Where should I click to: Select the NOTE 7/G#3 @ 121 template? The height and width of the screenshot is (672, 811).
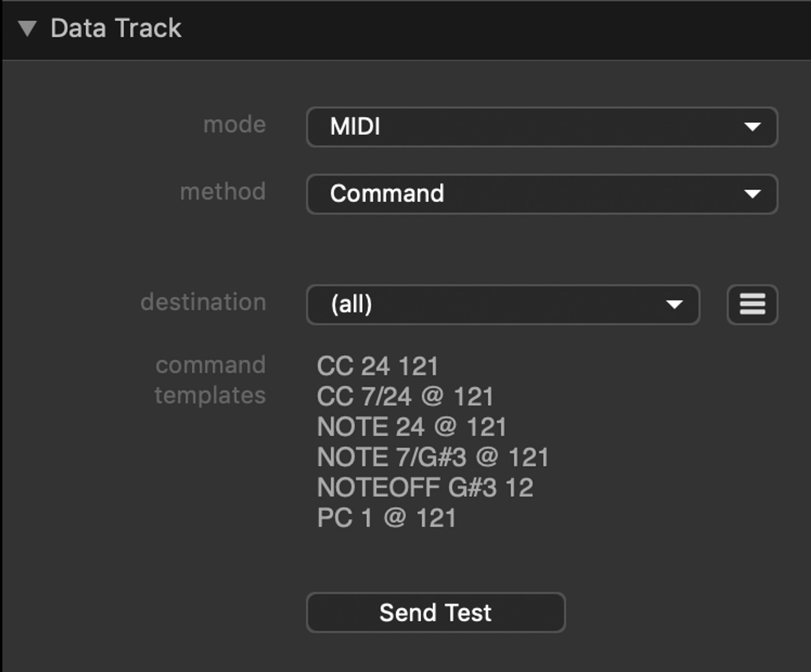[x=433, y=457]
